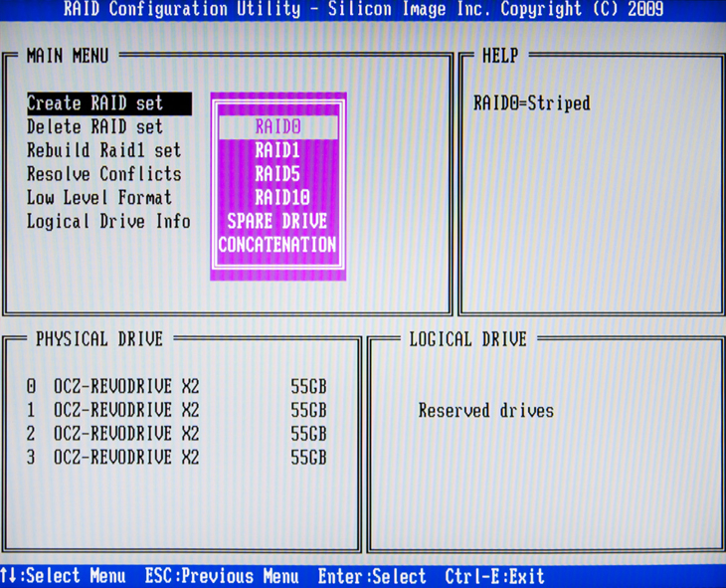The image size is (726, 588).
Task: Choose Low Level Format option
Action: coord(98,198)
